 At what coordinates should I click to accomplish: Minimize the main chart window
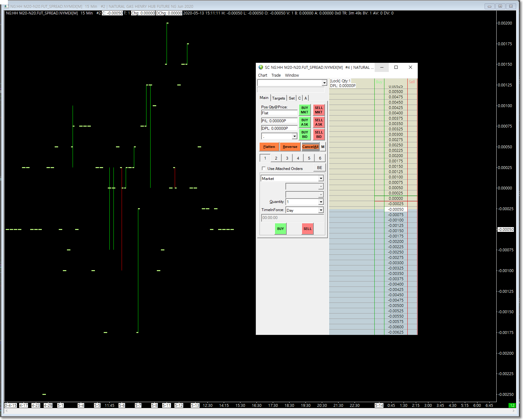(x=489, y=6)
